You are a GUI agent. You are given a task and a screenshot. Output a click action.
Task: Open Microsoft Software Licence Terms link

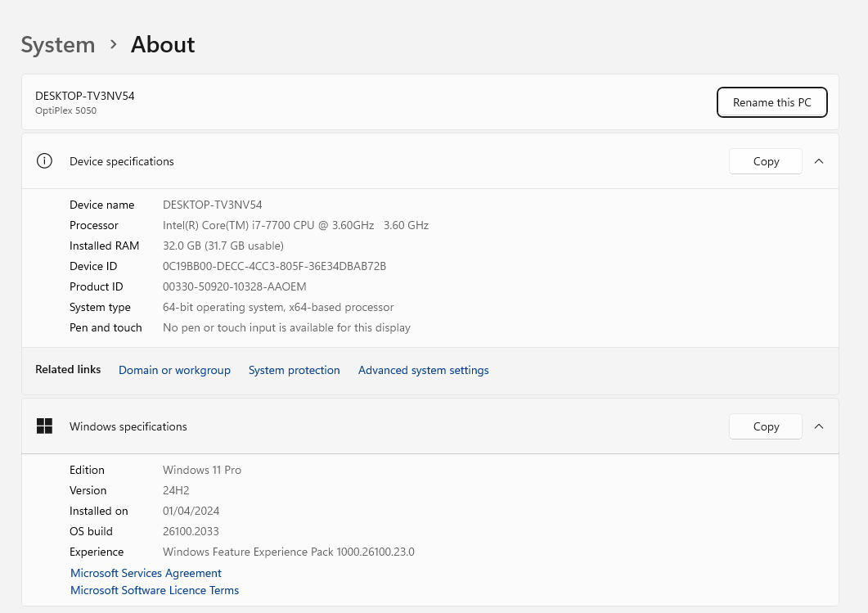155,590
